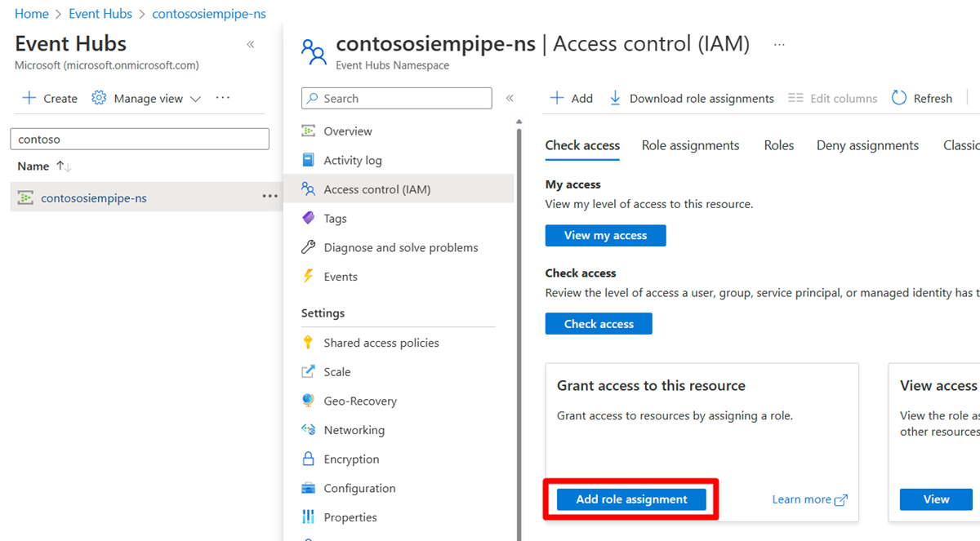Switch to the Deny assignments tab
The image size is (980, 541).
point(867,145)
